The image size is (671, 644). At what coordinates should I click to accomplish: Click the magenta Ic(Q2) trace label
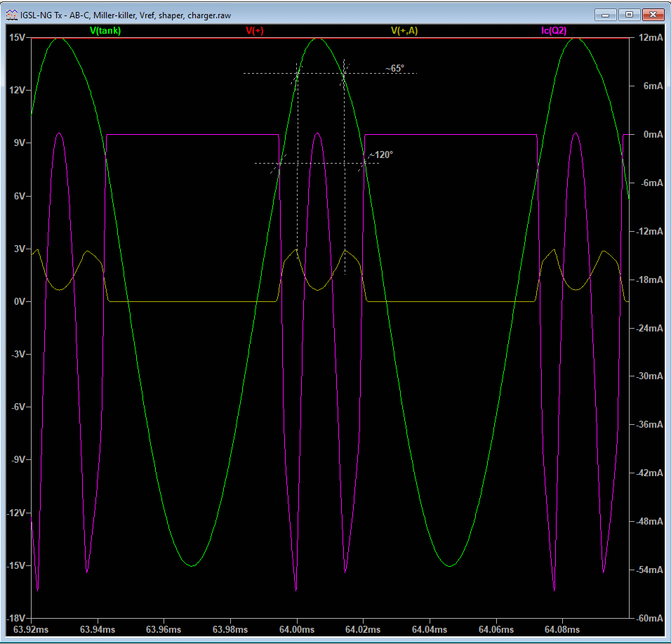(554, 30)
